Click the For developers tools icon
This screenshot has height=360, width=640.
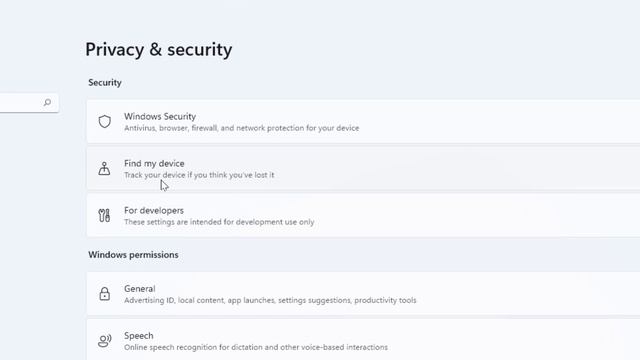pyautogui.click(x=104, y=216)
